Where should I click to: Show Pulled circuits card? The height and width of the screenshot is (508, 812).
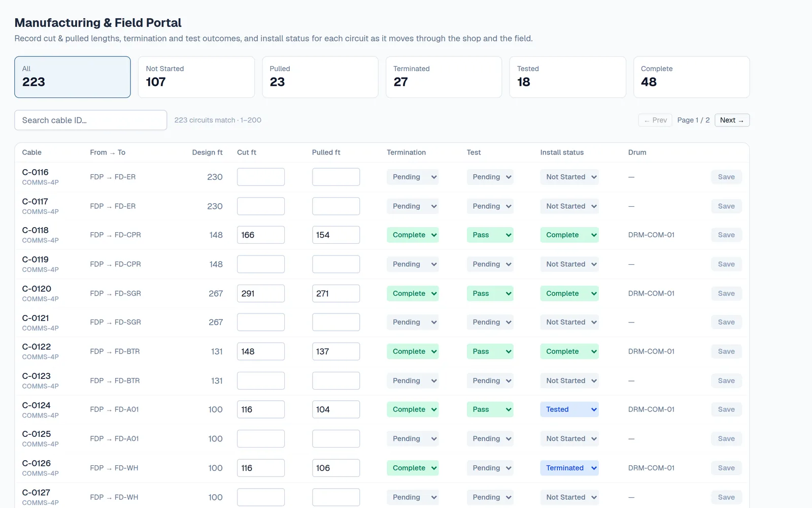[320, 77]
